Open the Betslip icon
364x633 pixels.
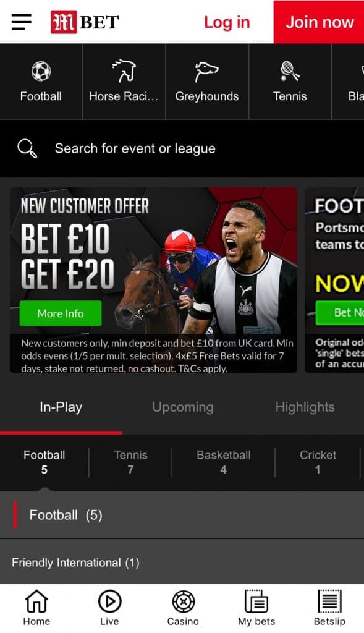[329, 601]
